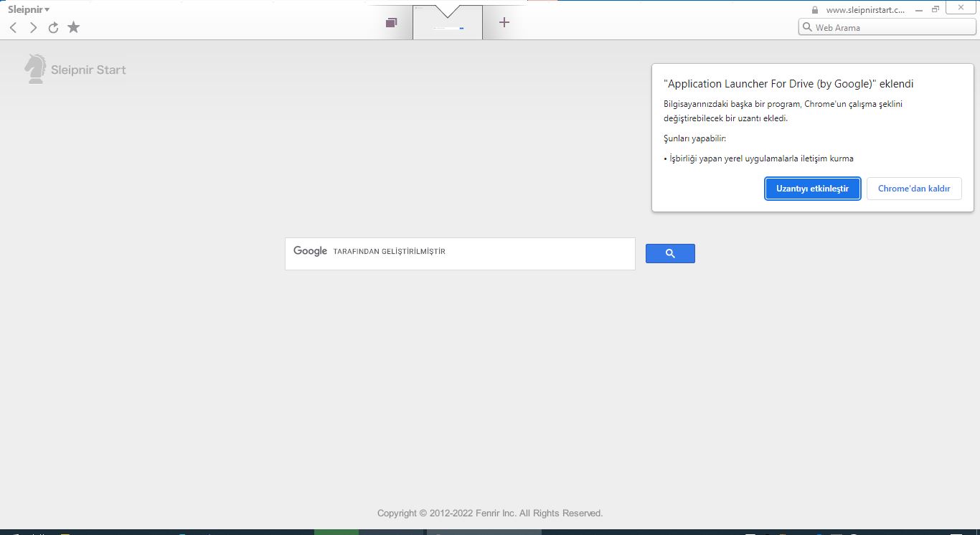Image resolution: width=980 pixels, height=535 pixels.
Task: Reload the current page
Action: (x=53, y=27)
